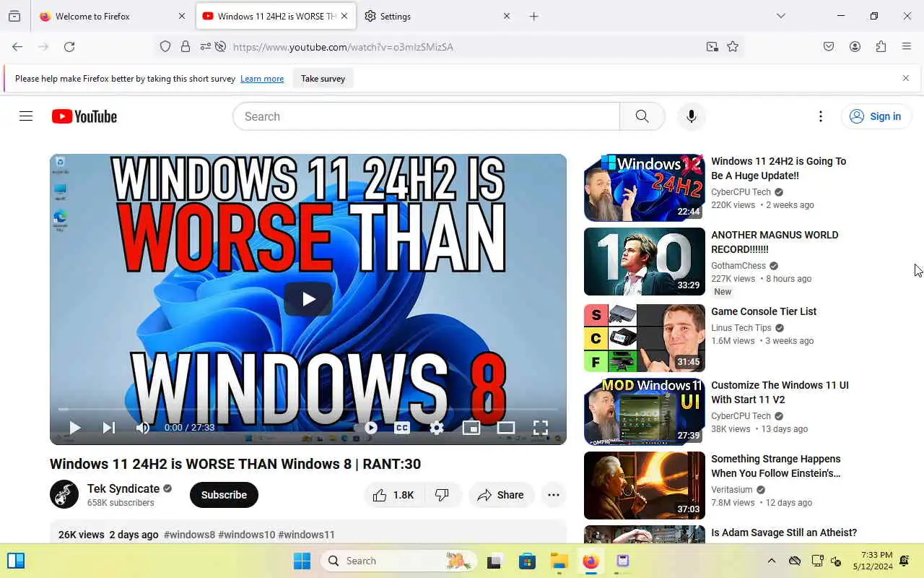Screen dimensions: 924x578
Task: Open File Explorer from taskbar
Action: 559,561
